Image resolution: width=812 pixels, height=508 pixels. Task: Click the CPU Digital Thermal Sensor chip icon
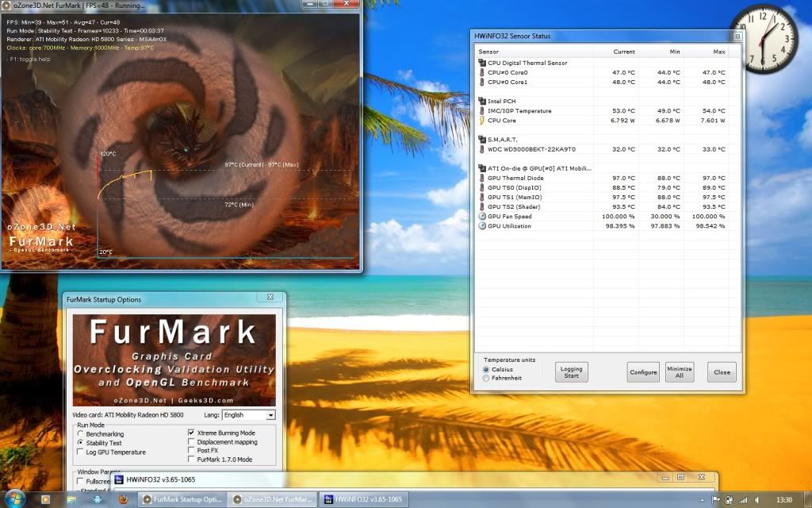coord(481,63)
